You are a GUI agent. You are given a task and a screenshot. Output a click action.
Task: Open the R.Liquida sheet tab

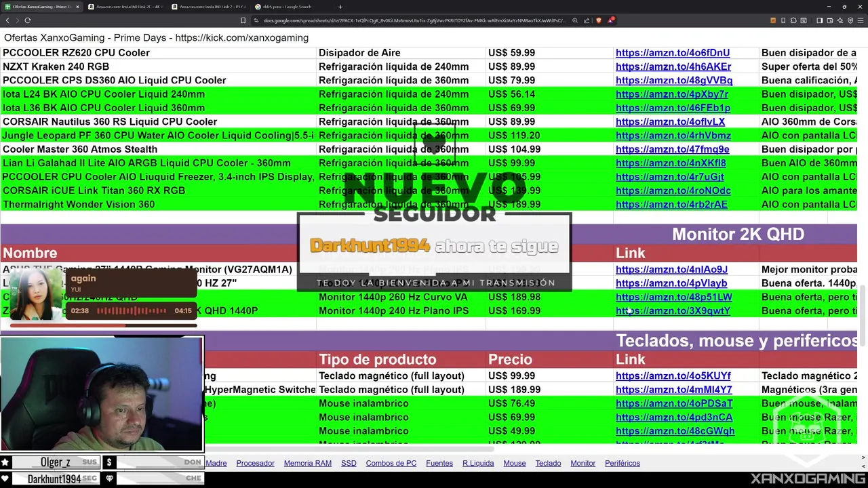[x=478, y=464]
